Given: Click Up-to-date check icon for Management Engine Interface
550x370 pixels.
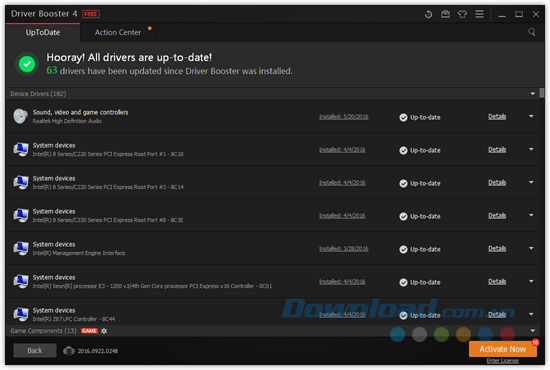Looking at the screenshot, I should (403, 249).
